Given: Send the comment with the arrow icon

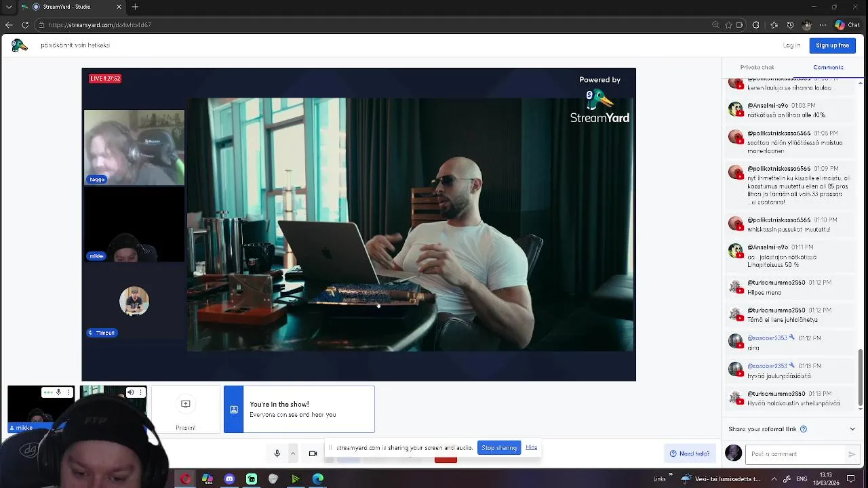Looking at the screenshot, I should (x=852, y=454).
